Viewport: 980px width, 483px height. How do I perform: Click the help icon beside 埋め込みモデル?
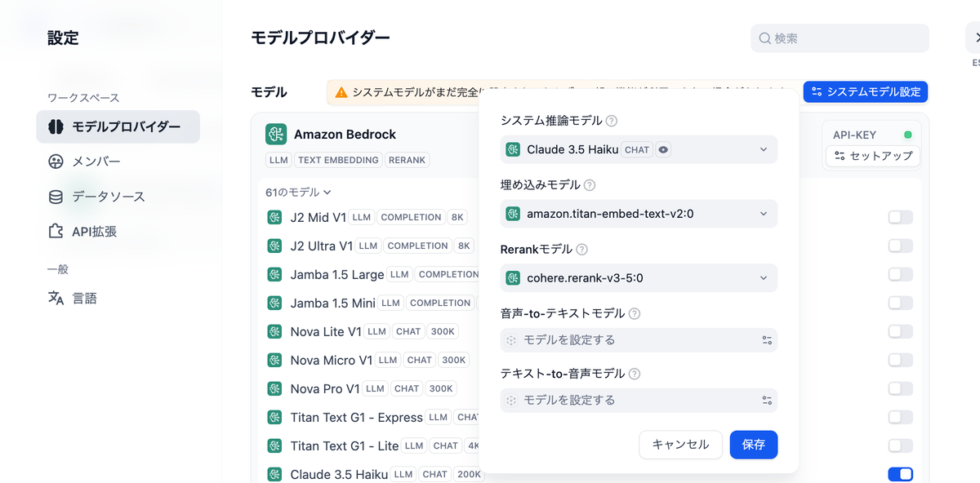(590, 185)
